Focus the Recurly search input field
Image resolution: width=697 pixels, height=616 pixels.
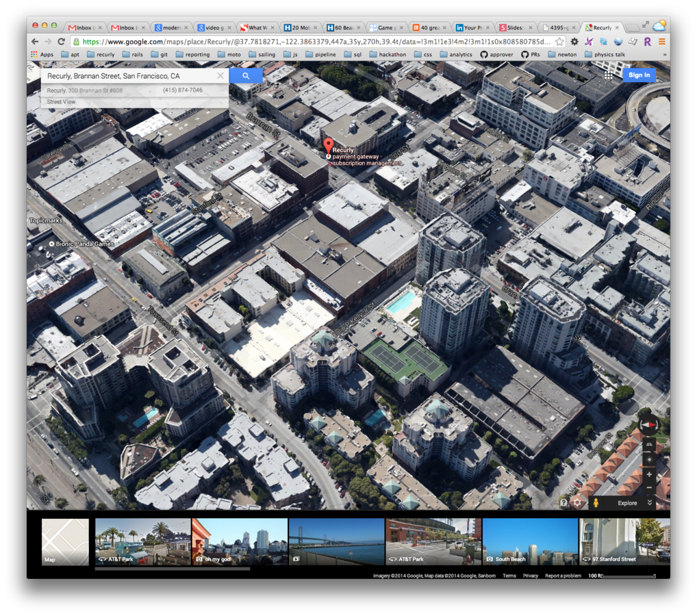[x=130, y=76]
